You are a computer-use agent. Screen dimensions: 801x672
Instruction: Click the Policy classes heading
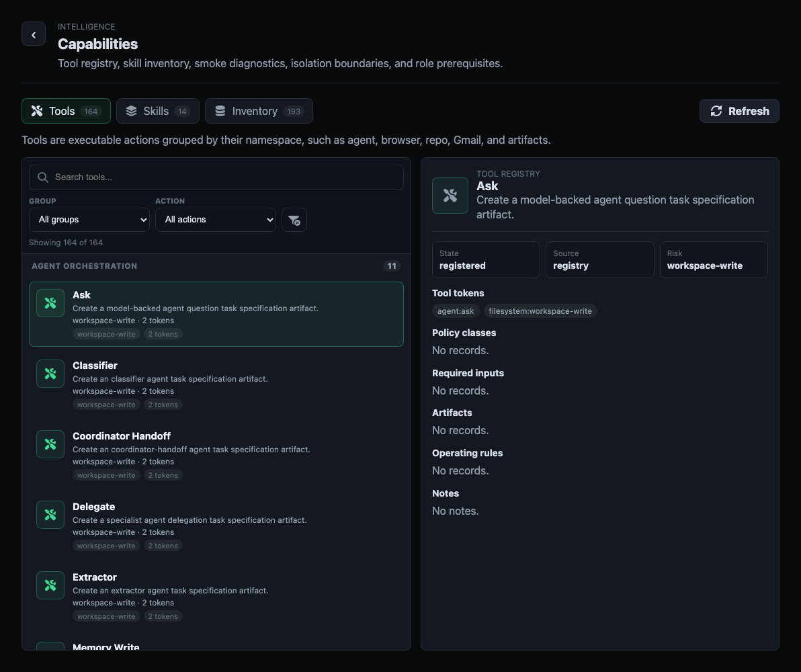click(464, 333)
